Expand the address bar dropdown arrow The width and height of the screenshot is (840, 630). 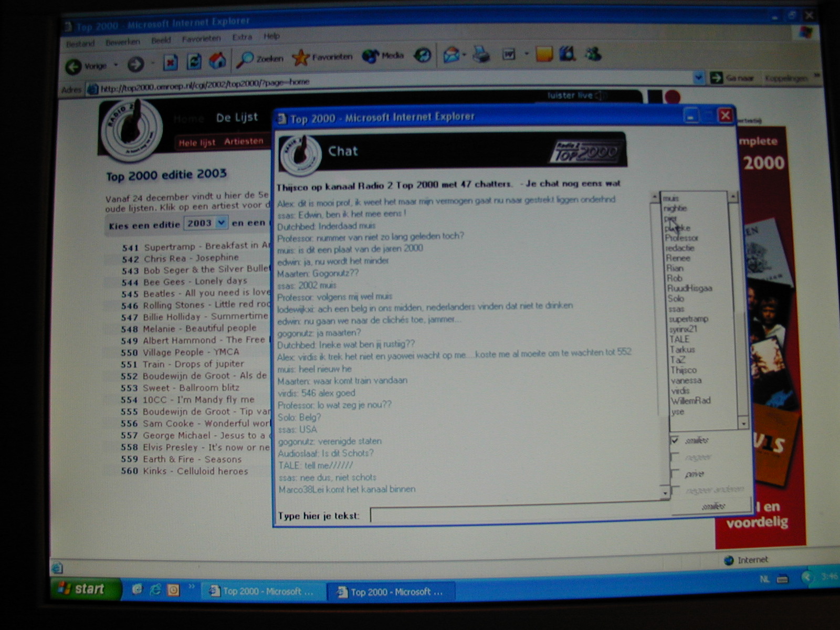tap(698, 78)
